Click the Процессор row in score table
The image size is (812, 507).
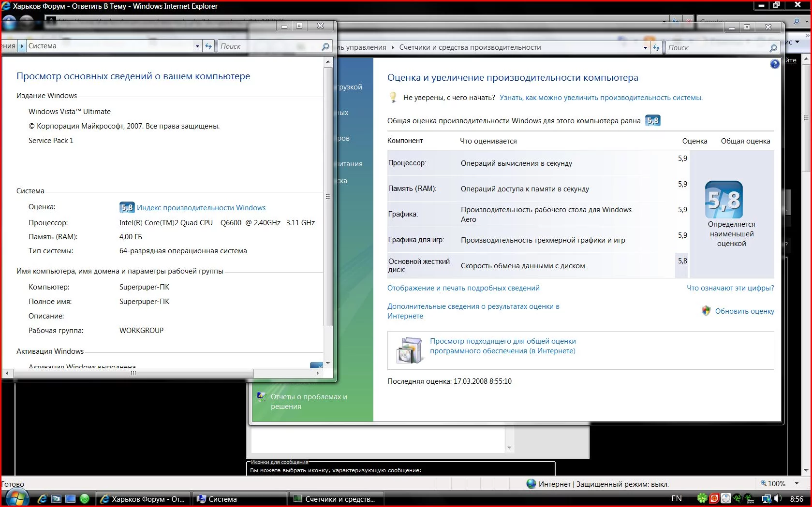coord(538,163)
